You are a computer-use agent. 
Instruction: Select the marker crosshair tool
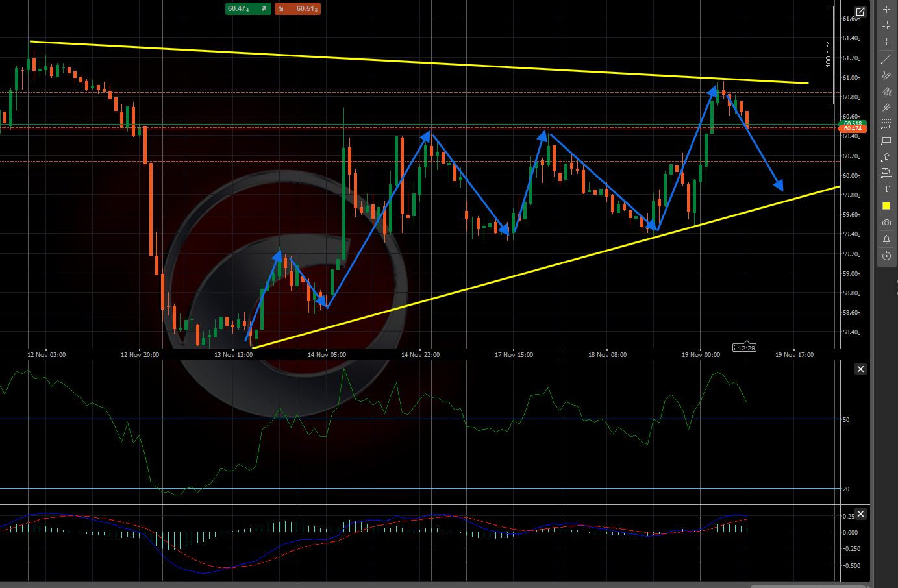(886, 25)
